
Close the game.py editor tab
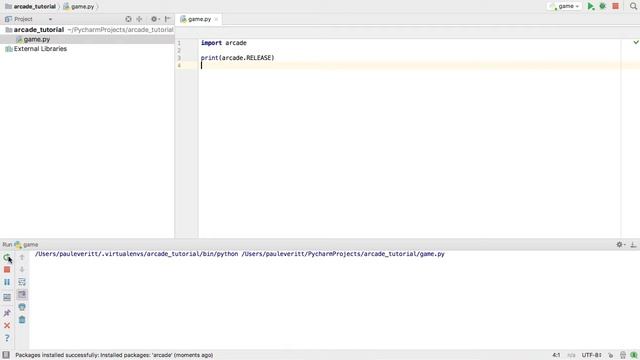coord(216,19)
